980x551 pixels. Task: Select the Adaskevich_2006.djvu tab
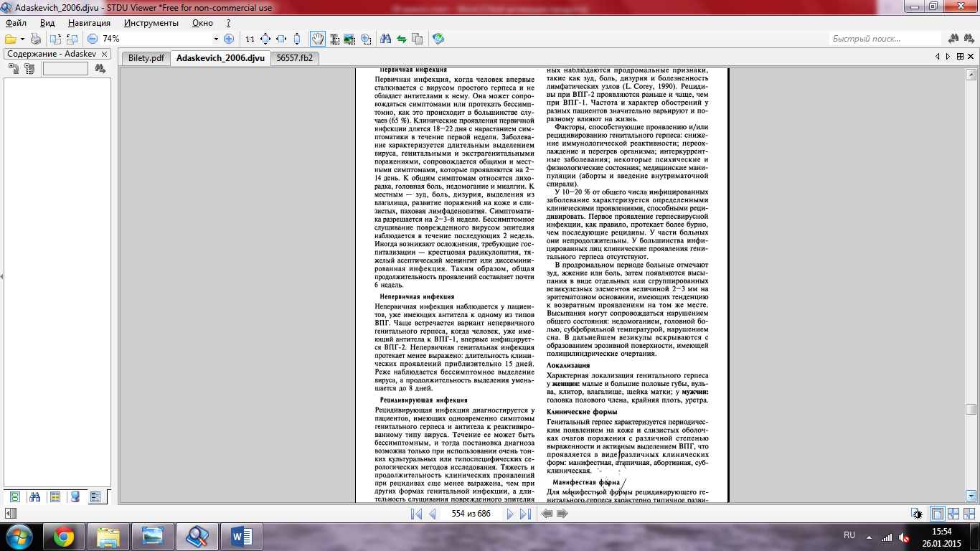tap(220, 58)
